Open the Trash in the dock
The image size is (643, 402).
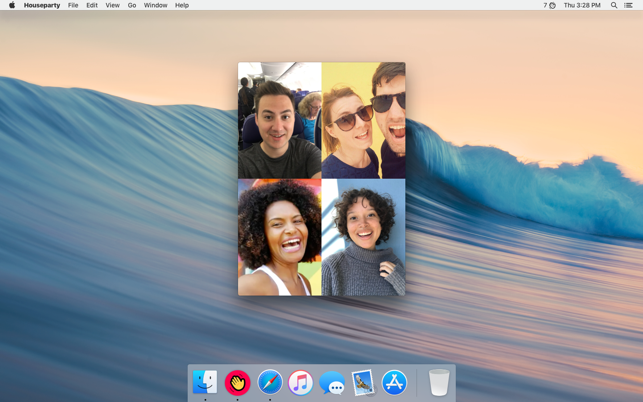[439, 382]
